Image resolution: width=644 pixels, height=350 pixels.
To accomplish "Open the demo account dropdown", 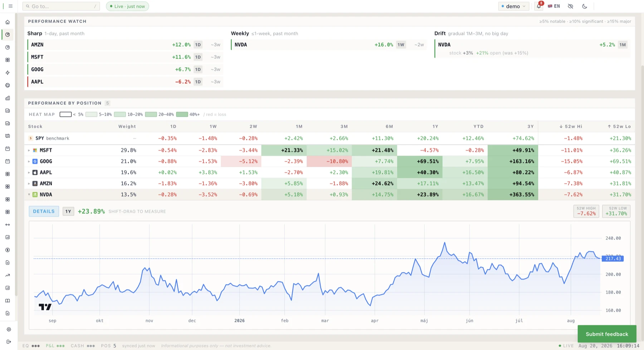I will (513, 6).
